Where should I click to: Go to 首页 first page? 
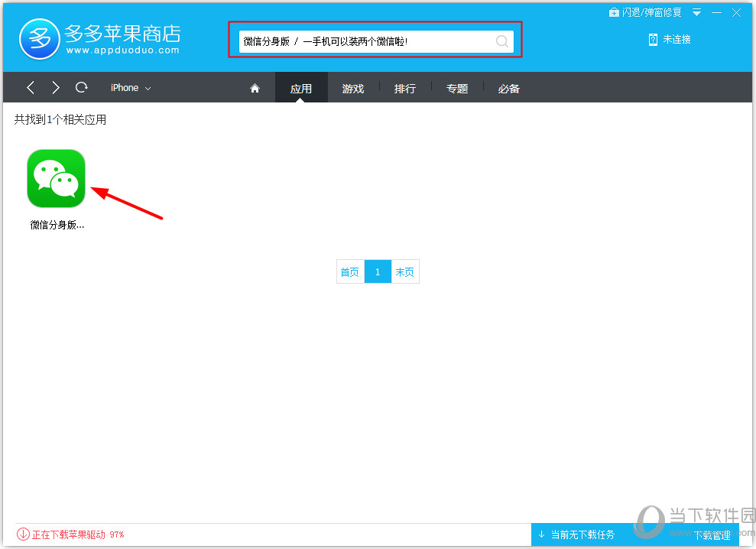pyautogui.click(x=350, y=272)
